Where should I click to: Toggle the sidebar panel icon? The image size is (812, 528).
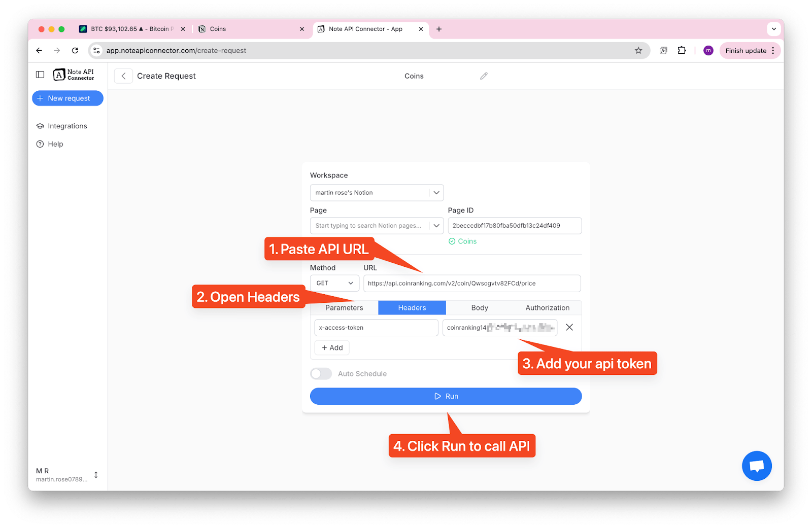tap(40, 75)
